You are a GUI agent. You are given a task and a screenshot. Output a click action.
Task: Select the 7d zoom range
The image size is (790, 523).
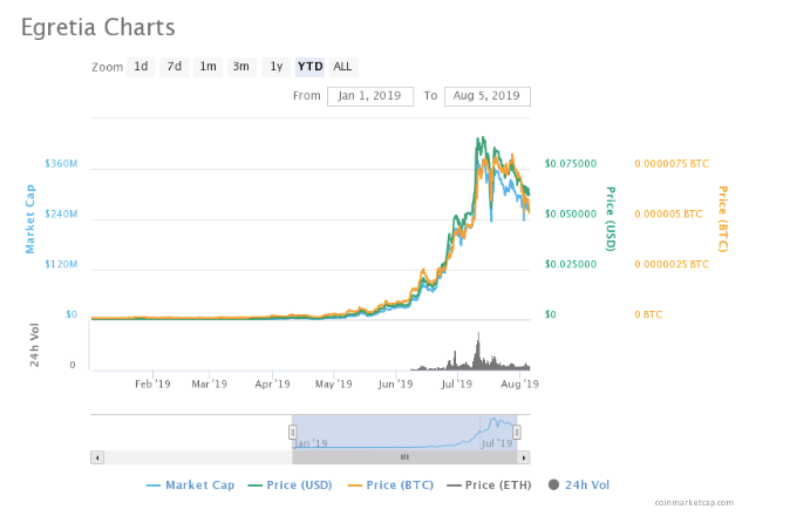(174, 67)
